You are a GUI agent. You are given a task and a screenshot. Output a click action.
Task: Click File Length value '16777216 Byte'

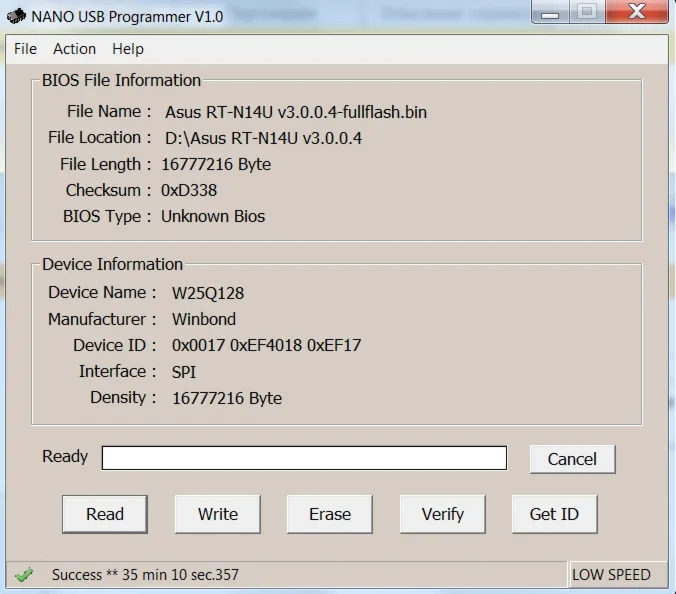tap(216, 165)
